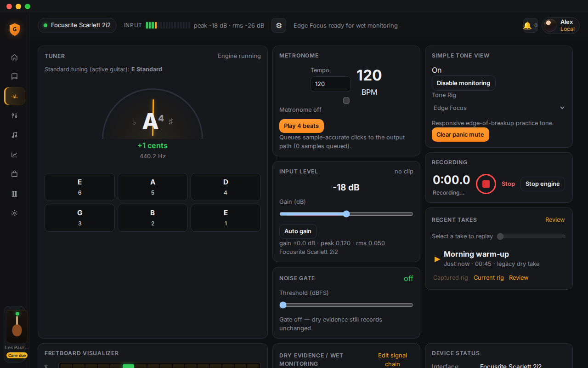588x368 pixels.
Task: Click the flat symbol in the tuner
Action: click(135, 122)
